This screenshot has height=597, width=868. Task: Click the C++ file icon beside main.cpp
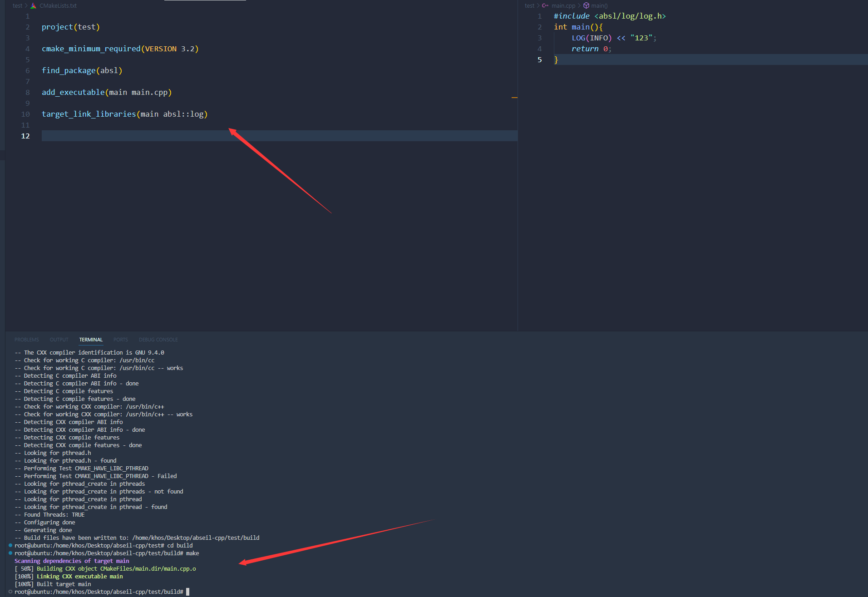[x=545, y=6]
